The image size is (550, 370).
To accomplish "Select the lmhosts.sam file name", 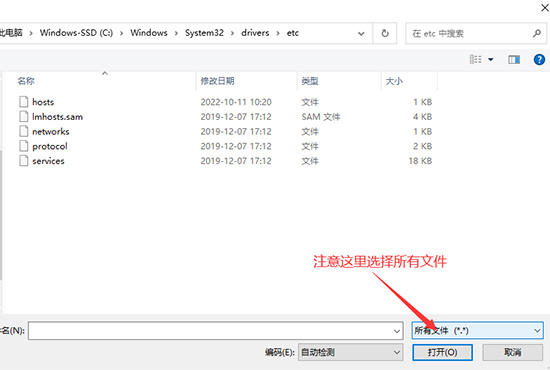I will point(58,117).
